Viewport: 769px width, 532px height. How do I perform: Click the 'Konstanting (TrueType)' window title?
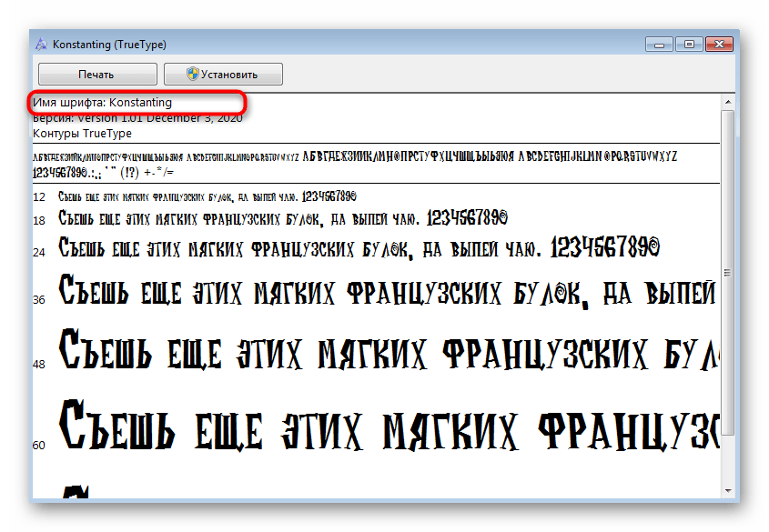(x=109, y=45)
